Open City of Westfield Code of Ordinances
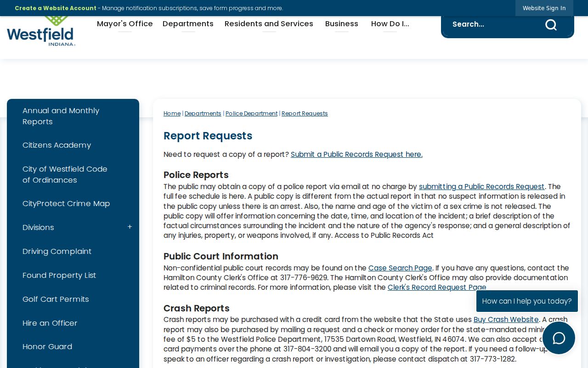The image size is (588, 368). coord(73,175)
